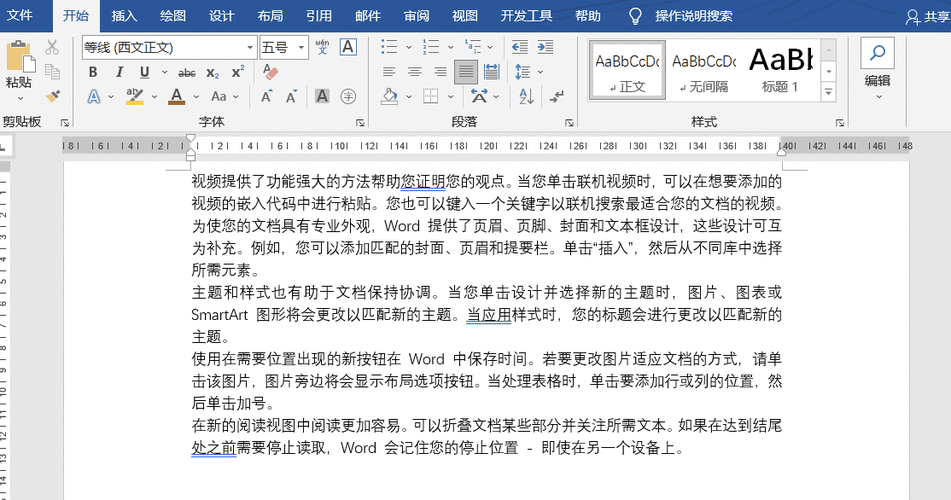Apply the red font color
Viewport: 951px width, 500px height.
176,96
